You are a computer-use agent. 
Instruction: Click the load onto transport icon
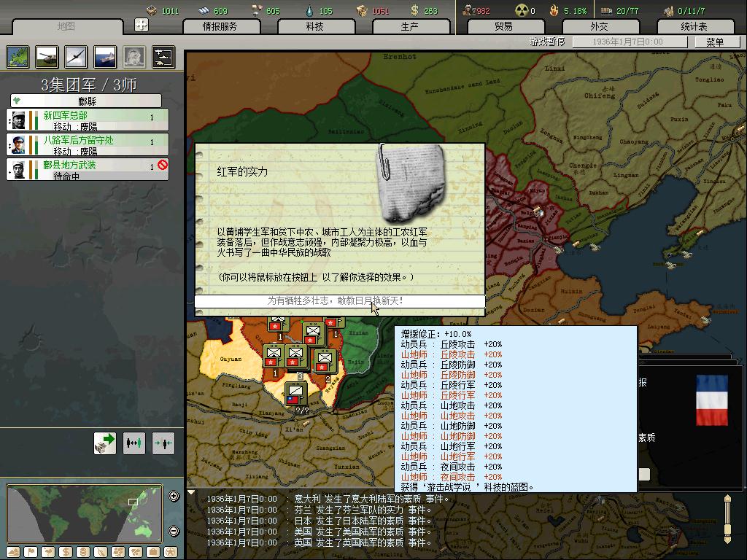(x=105, y=443)
